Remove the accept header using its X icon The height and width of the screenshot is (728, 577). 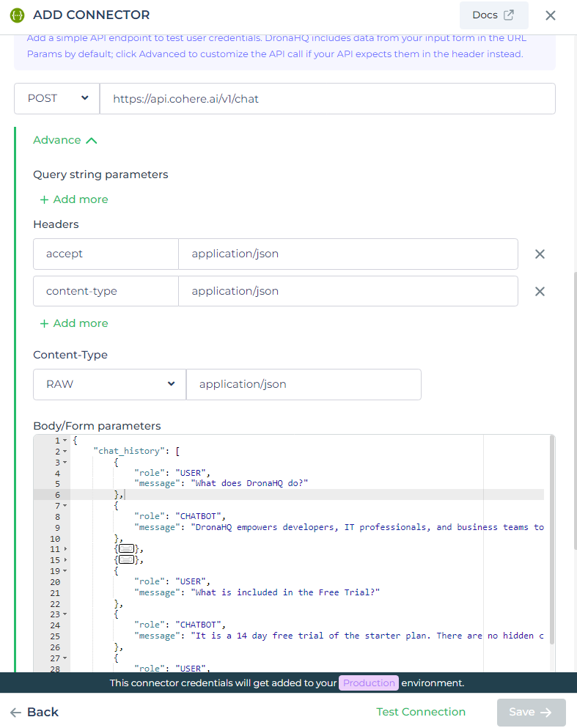[540, 254]
